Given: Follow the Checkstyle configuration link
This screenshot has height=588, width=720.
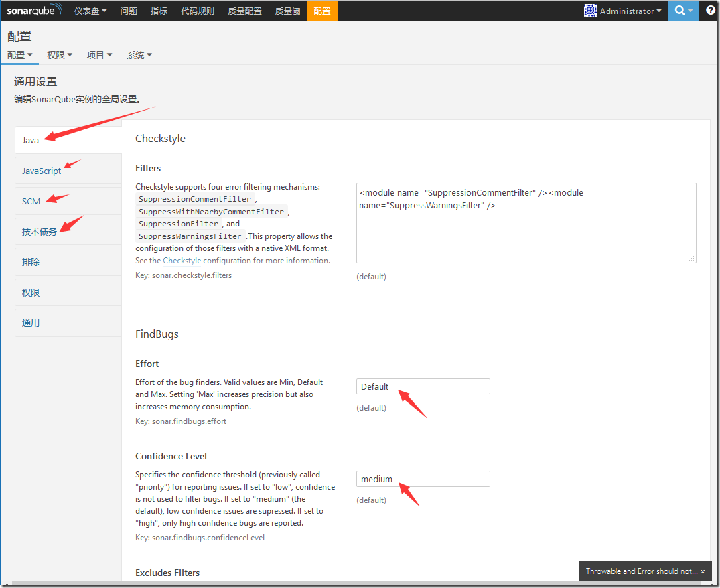Looking at the screenshot, I should 182,261.
